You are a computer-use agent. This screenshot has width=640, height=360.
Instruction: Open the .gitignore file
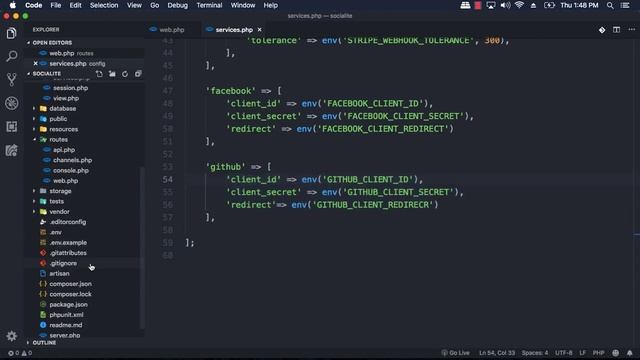[x=63, y=263]
